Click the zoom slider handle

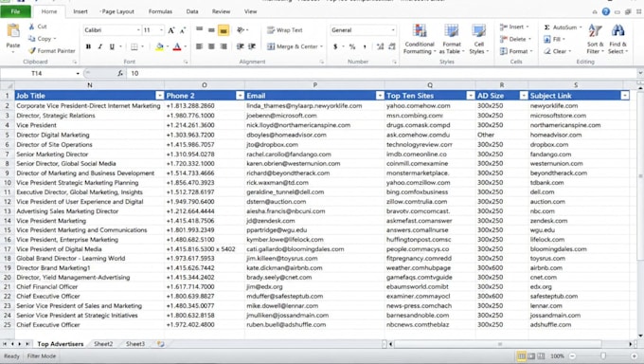(x=603, y=356)
